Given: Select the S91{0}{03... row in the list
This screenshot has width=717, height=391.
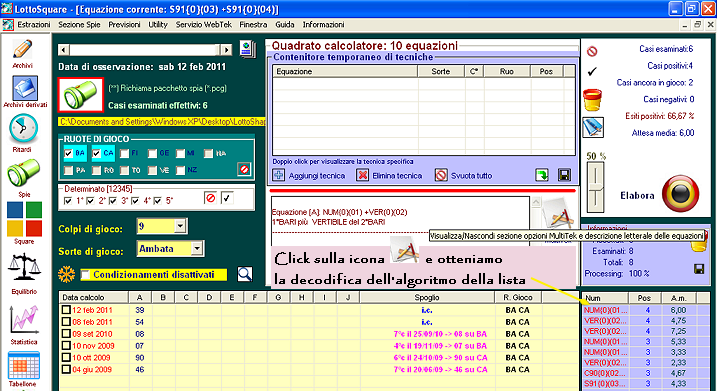Looking at the screenshot, I should [605, 384].
